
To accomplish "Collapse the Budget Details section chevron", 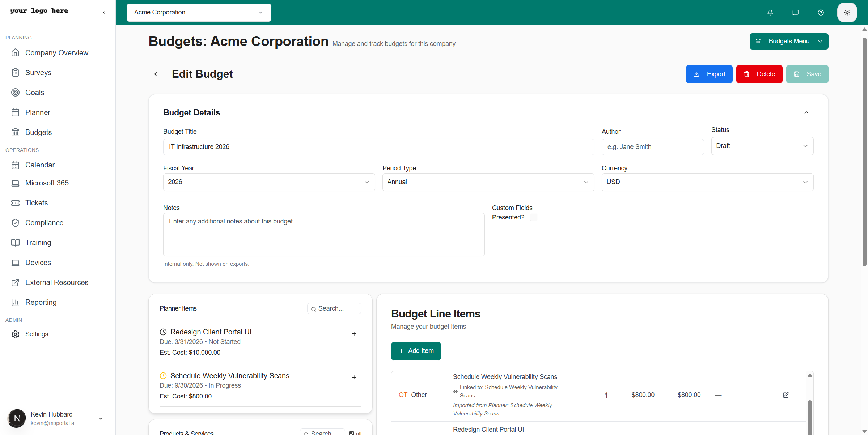I will (806, 112).
